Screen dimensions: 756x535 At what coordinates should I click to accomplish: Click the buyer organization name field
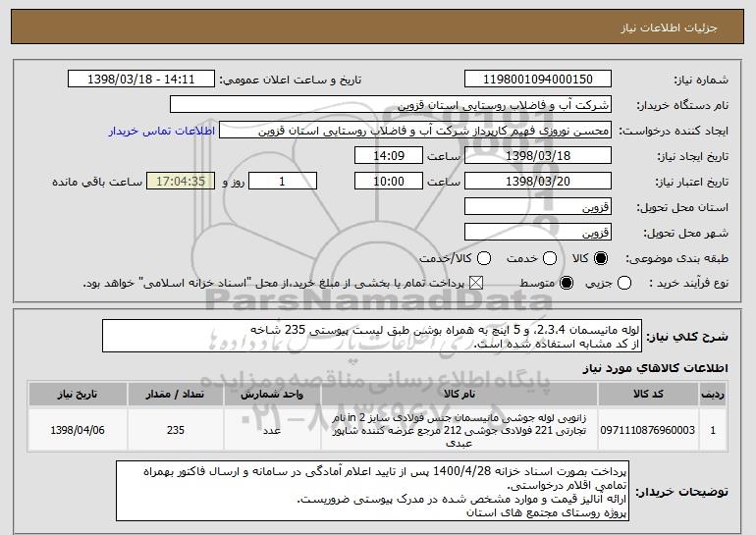(391, 105)
